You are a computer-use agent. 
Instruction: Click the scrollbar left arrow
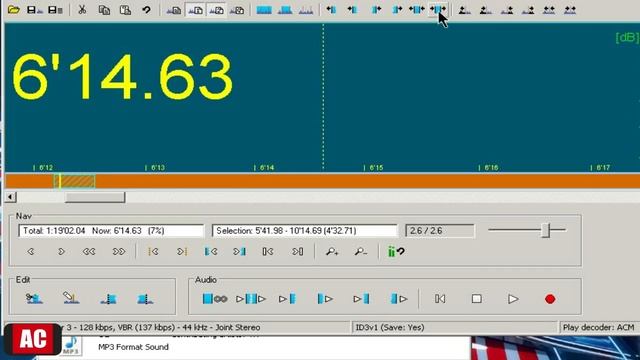[10, 198]
